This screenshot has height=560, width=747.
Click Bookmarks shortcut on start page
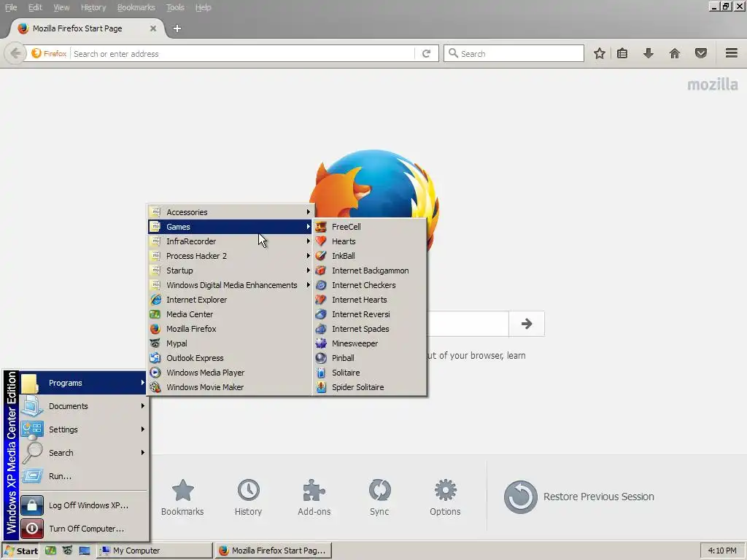click(182, 497)
